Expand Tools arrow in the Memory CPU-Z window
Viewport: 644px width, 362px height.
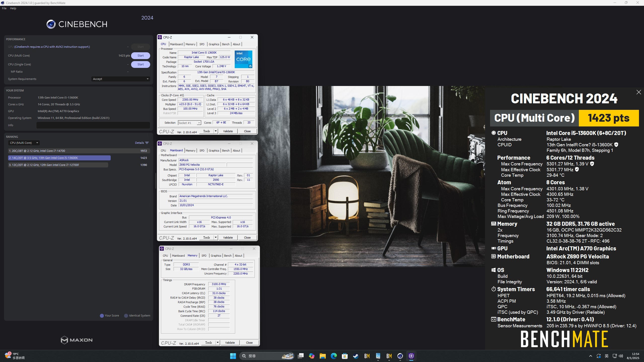point(218,343)
